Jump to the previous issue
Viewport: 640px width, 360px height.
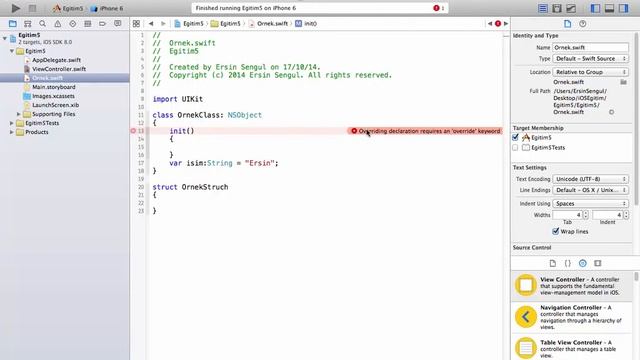490,24
